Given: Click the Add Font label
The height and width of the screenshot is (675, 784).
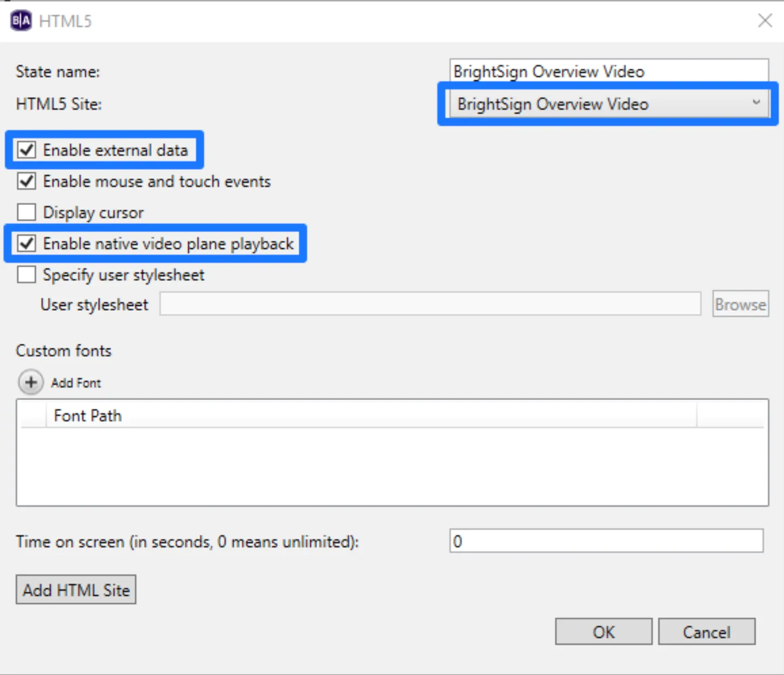Looking at the screenshot, I should (76, 383).
